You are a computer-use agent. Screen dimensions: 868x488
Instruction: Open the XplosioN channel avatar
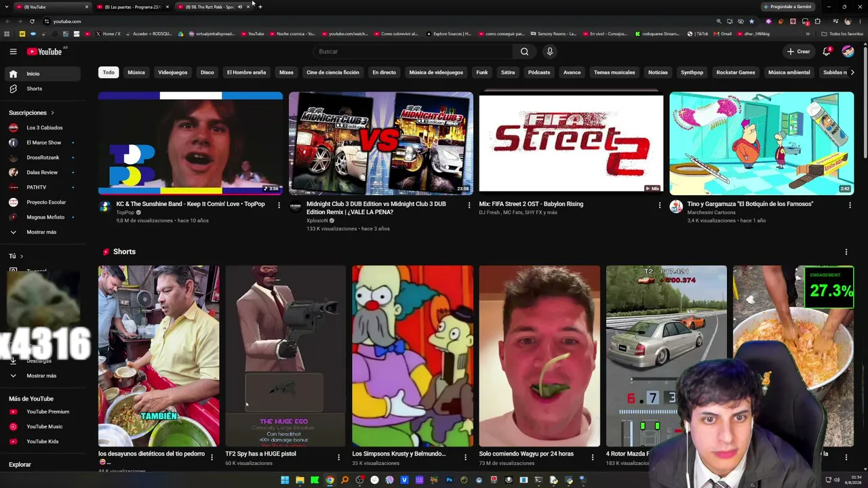(295, 207)
